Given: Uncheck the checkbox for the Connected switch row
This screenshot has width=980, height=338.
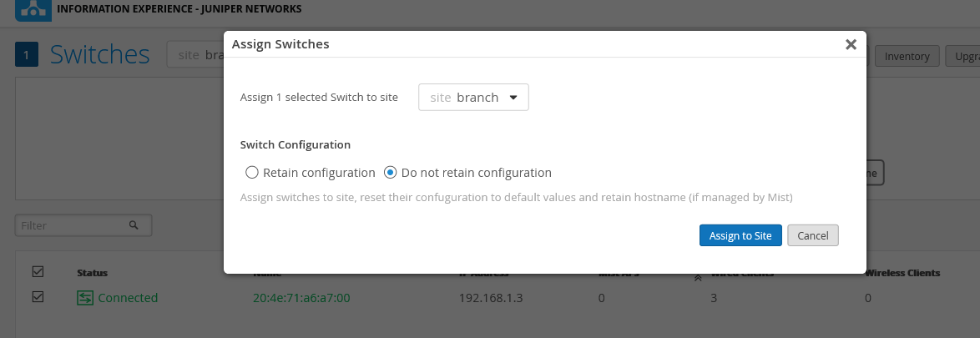Looking at the screenshot, I should (38, 297).
